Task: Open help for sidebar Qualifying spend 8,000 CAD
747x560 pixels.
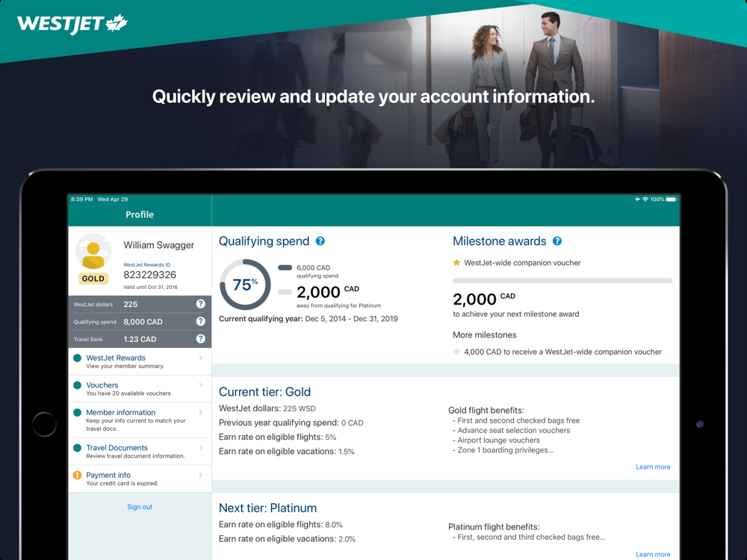Action: pyautogui.click(x=200, y=321)
